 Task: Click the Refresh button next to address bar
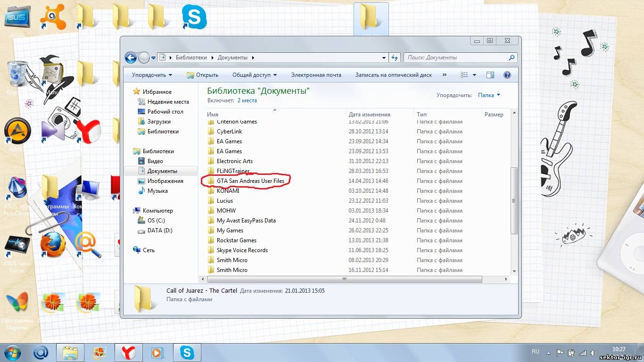[395, 58]
